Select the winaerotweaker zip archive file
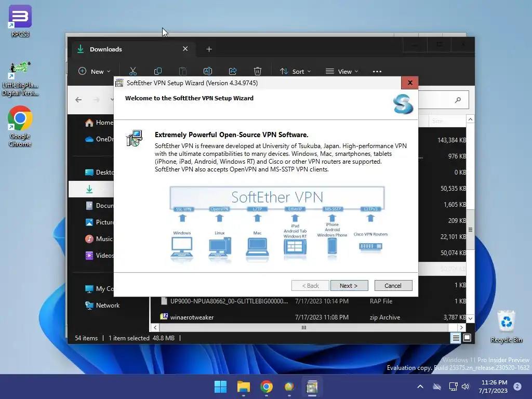 pyautogui.click(x=308, y=317)
